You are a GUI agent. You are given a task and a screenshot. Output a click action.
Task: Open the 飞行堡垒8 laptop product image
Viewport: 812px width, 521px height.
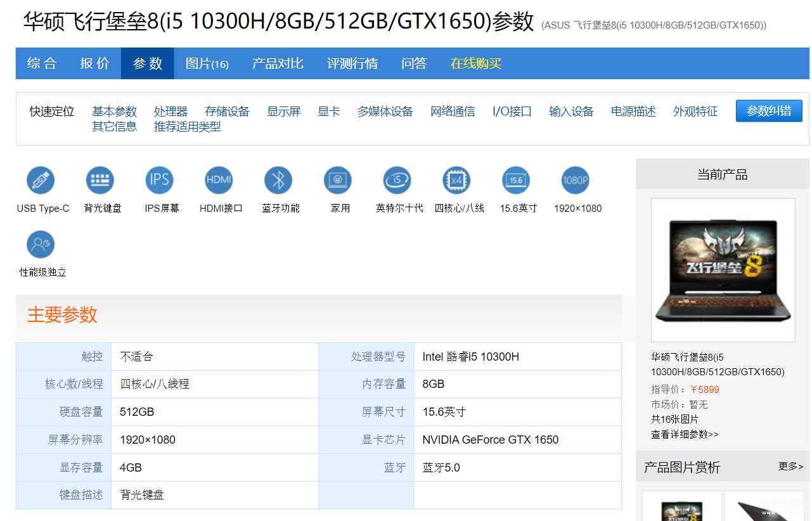click(x=723, y=270)
